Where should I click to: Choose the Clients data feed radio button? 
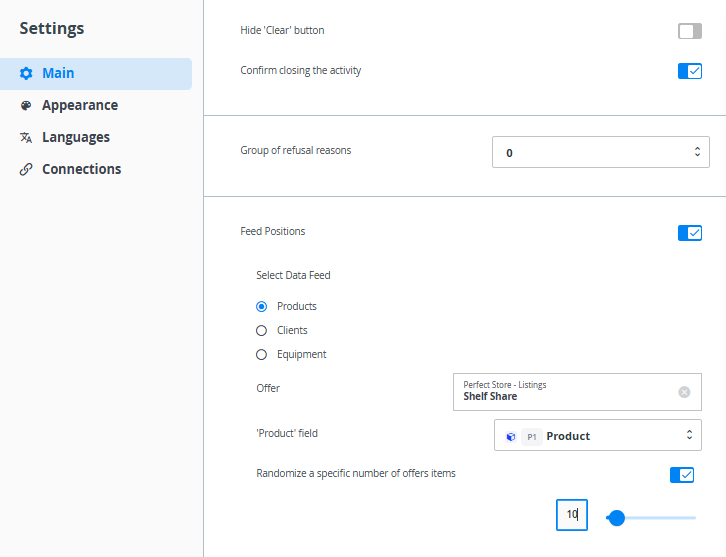click(x=262, y=331)
